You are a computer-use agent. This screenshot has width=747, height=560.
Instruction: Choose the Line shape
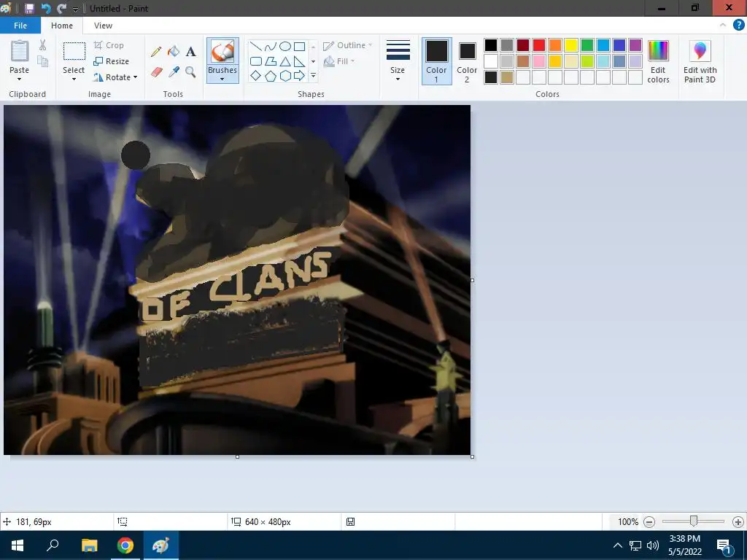click(256, 47)
